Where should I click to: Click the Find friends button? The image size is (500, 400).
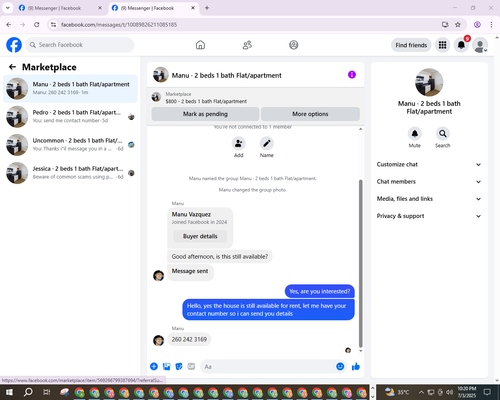pos(411,45)
